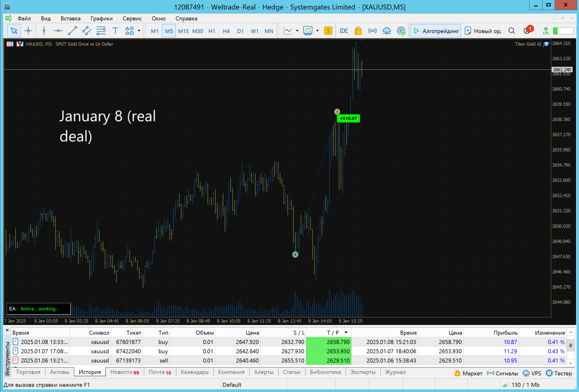
Task: Open the Графики menu
Action: coord(101,19)
